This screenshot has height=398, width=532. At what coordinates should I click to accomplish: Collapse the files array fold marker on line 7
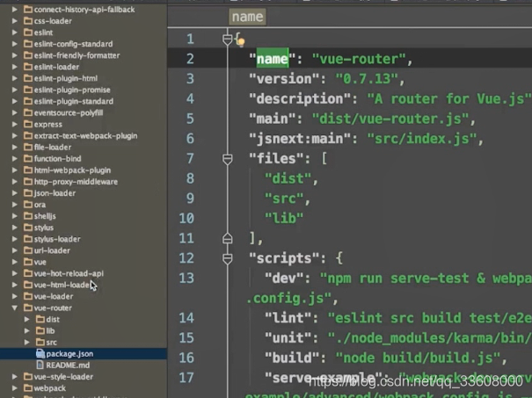tap(228, 159)
